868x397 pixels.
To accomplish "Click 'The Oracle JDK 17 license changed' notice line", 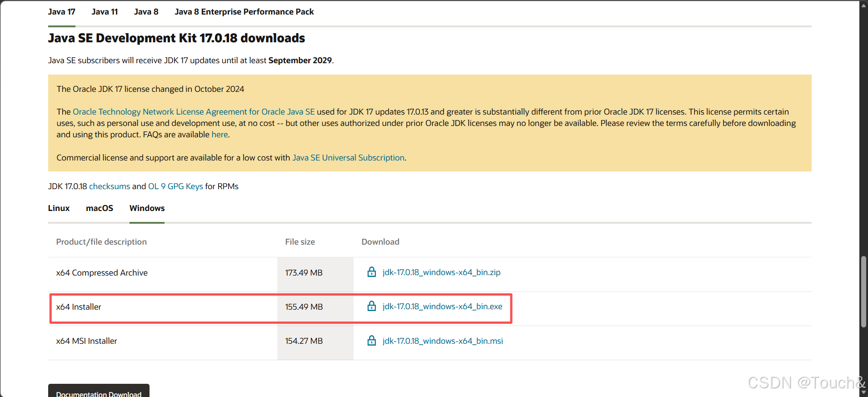I will 150,89.
